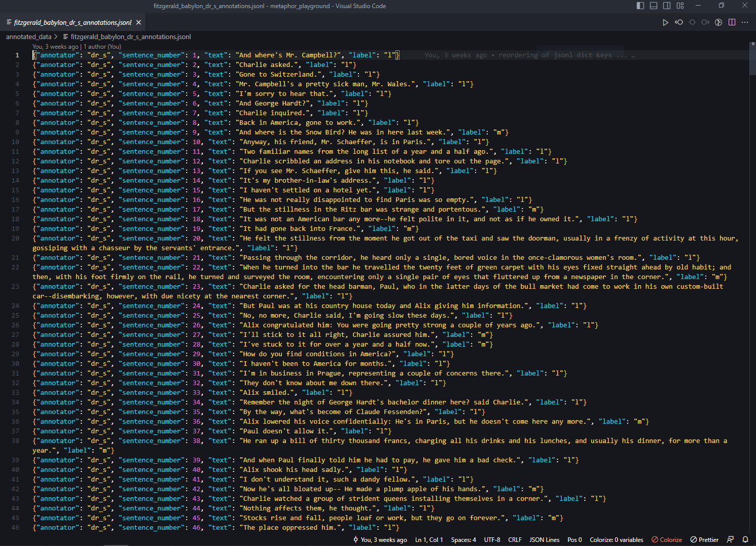This screenshot has width=756, height=546.
Task: Open the 'JSON Lines' language mode selector
Action: [x=545, y=540]
